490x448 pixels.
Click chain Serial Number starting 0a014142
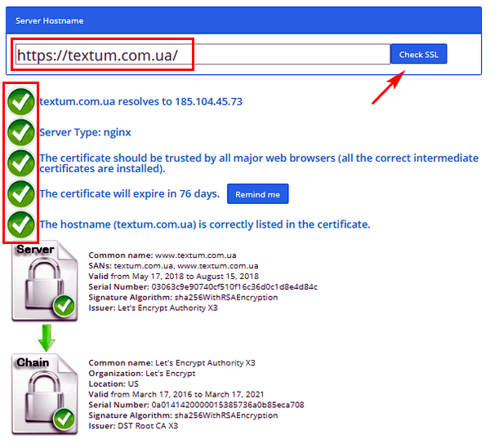(196, 405)
